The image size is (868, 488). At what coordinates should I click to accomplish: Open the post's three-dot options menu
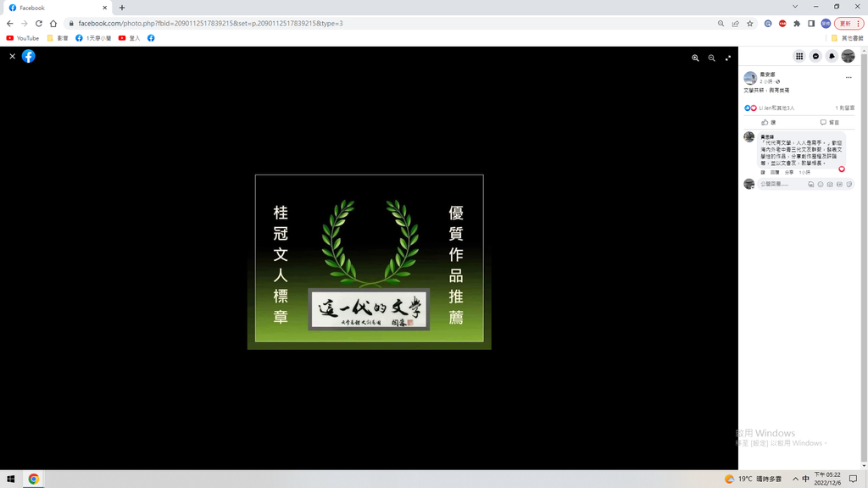pyautogui.click(x=849, y=77)
